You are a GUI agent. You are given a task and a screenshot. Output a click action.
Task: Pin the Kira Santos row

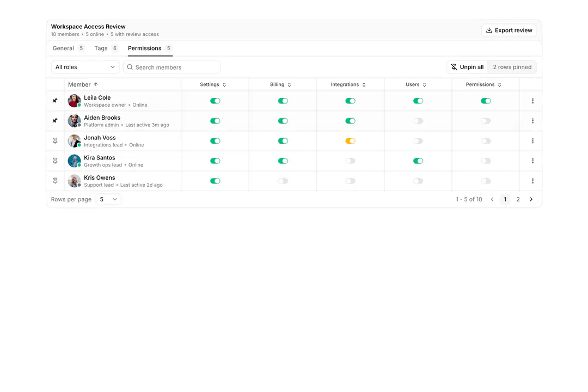(55, 161)
